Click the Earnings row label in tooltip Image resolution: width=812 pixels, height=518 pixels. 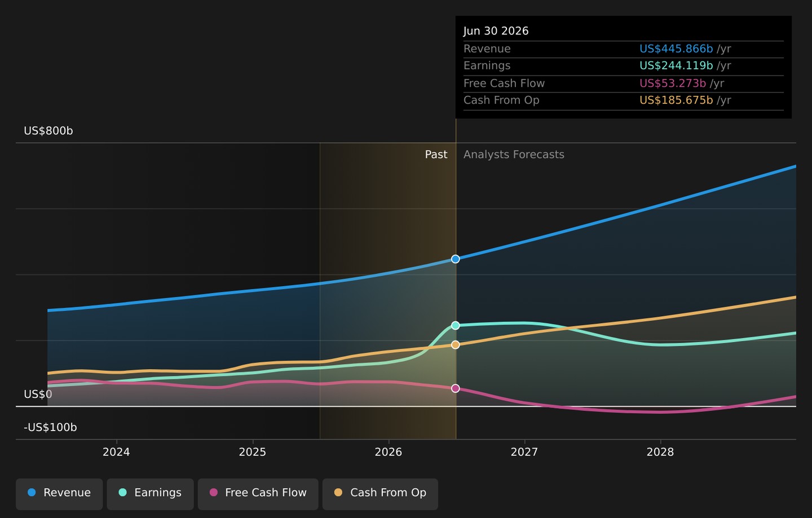point(487,66)
